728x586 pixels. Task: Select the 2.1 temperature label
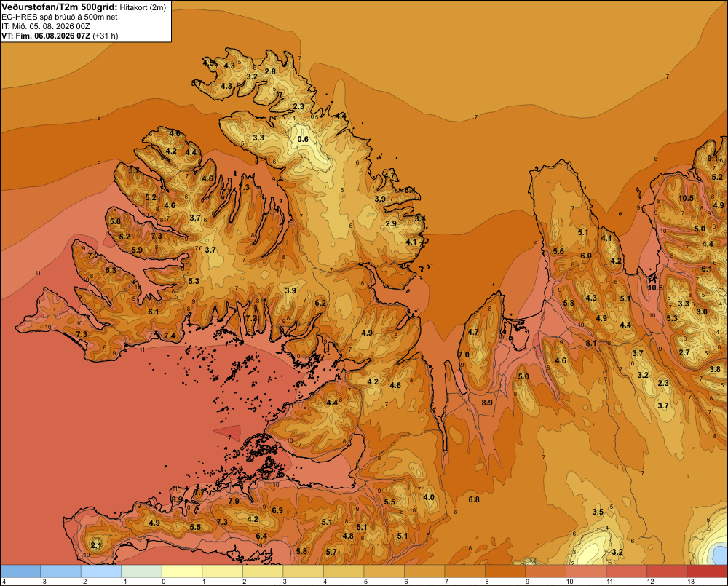(x=95, y=546)
